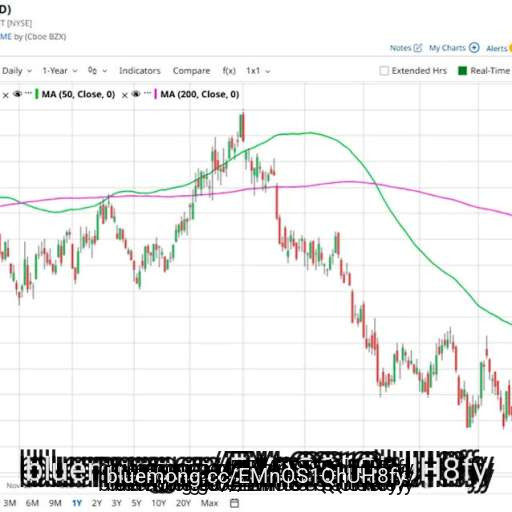Open MA 50 indicator options dots
The height and width of the screenshot is (512, 512).
28,93
